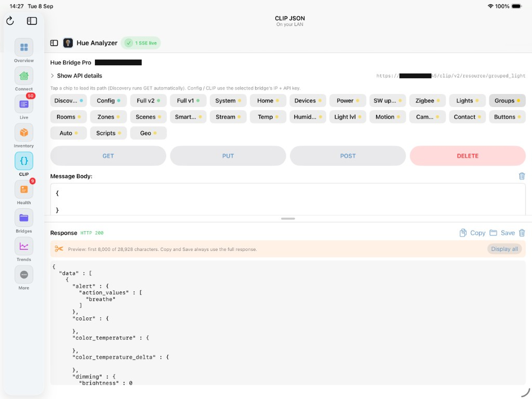Send a GET request

(x=108, y=156)
